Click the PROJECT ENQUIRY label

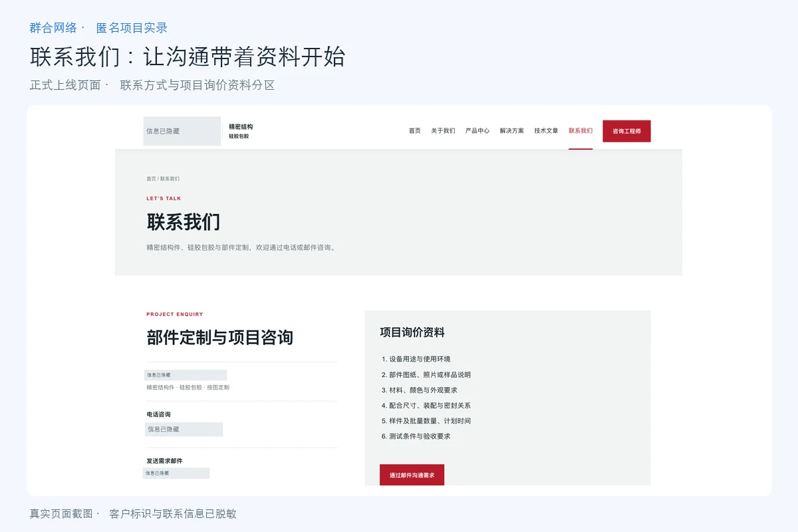[175, 314]
